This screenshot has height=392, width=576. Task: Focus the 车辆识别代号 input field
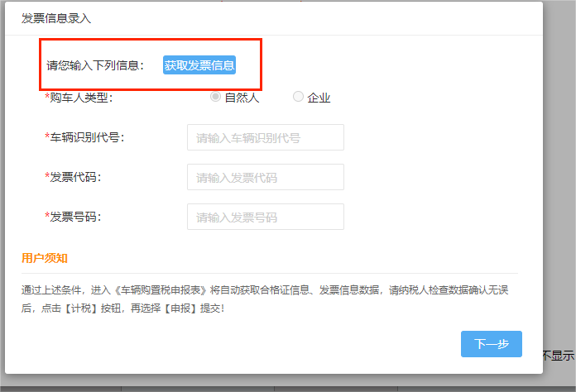266,137
